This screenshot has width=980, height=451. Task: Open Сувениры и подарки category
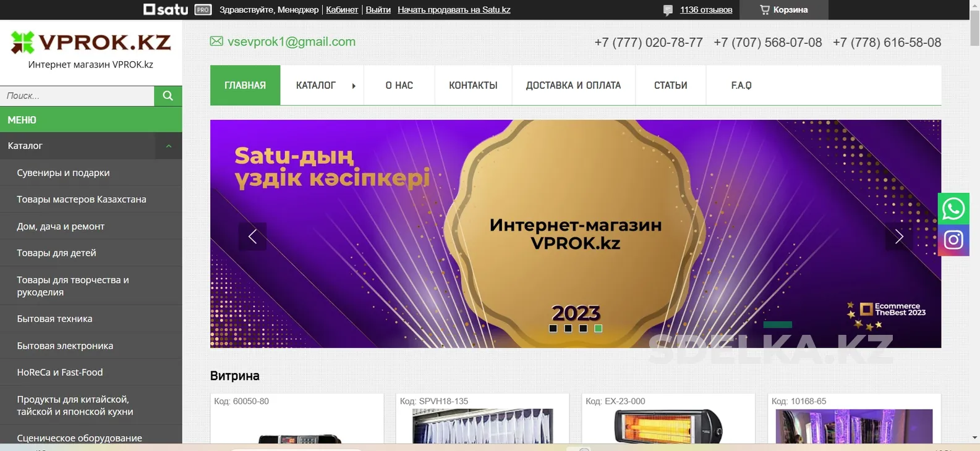(91, 172)
